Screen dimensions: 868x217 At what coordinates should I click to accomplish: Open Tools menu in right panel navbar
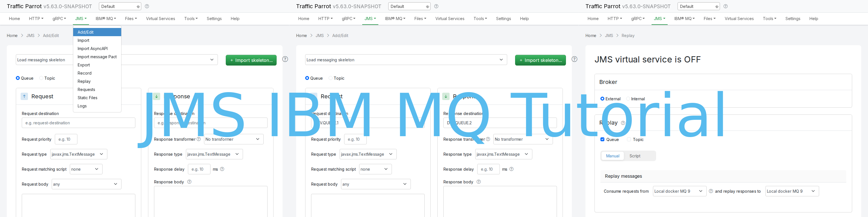769,19
